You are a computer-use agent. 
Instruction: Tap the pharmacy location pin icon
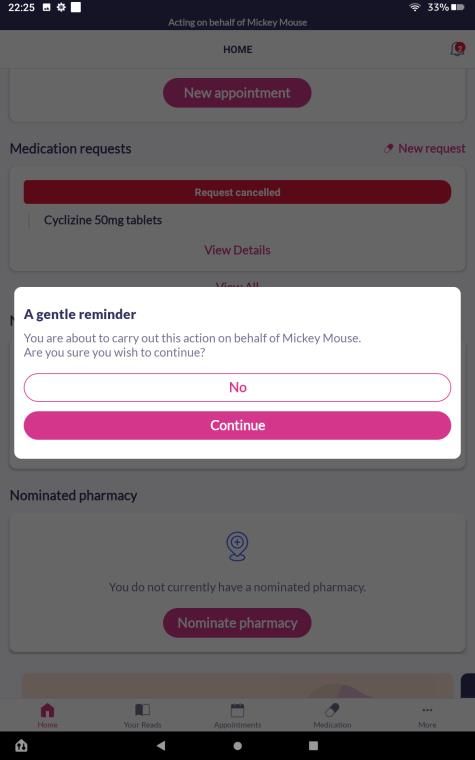tap(238, 546)
